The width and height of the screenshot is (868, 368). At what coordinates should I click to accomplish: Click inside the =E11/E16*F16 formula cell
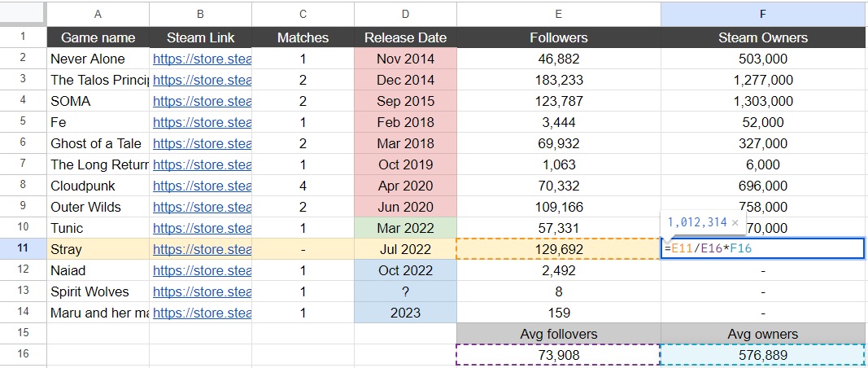click(762, 249)
